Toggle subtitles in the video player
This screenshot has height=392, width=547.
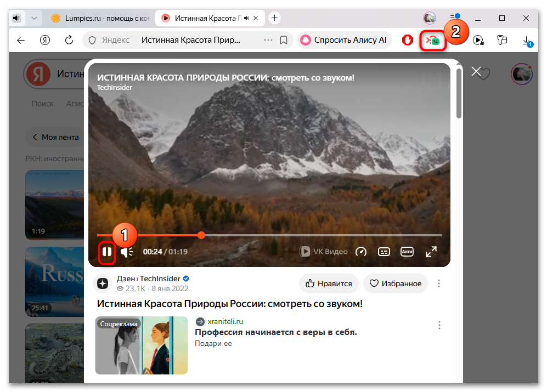pyautogui.click(x=384, y=252)
